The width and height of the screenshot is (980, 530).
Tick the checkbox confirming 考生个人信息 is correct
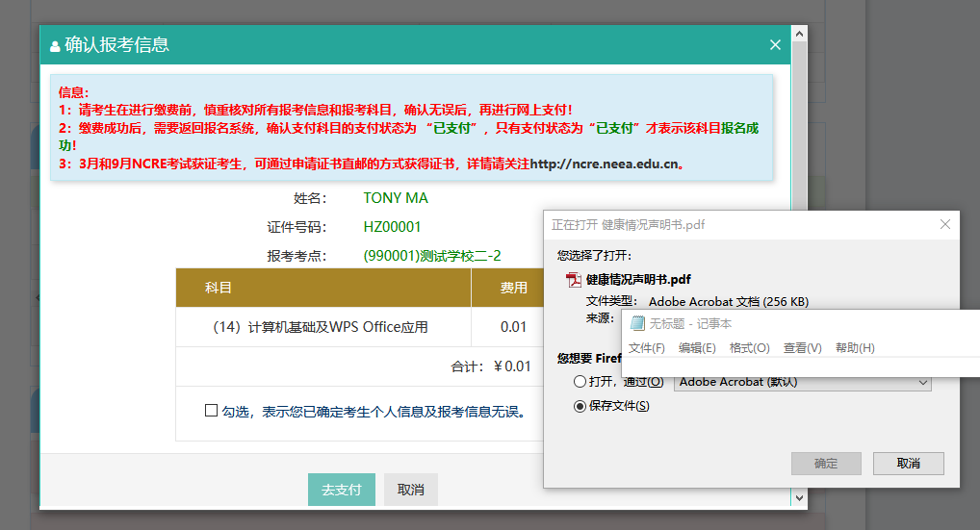tap(211, 411)
